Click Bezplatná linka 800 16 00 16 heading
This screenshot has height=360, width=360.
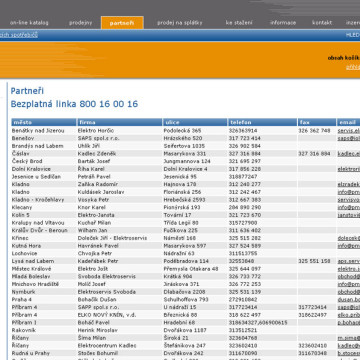[74, 104]
